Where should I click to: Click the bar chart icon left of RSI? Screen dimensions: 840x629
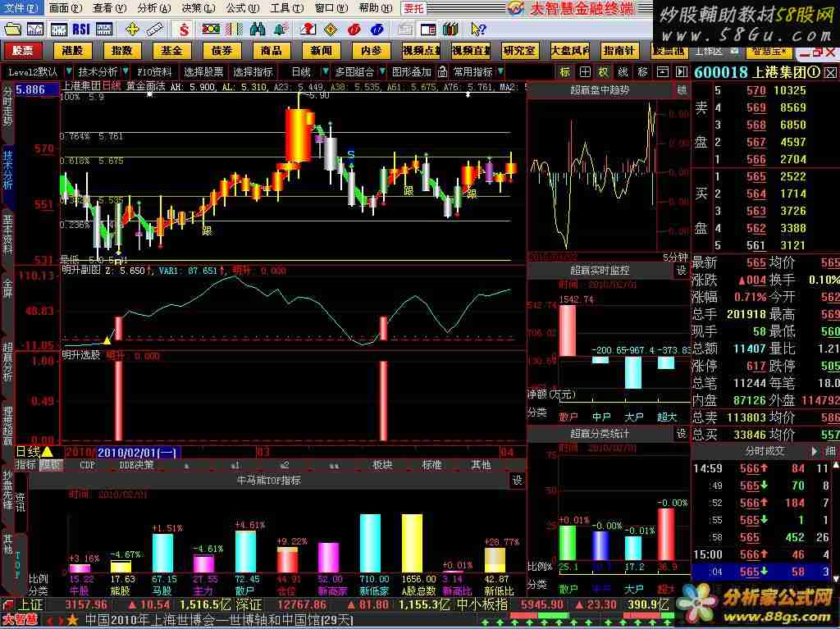pos(58,29)
